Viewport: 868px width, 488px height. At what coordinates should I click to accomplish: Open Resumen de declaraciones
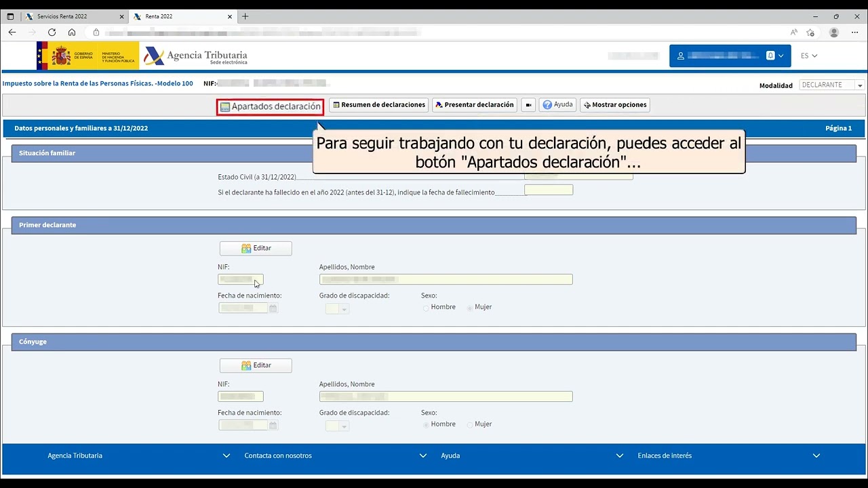coord(378,105)
